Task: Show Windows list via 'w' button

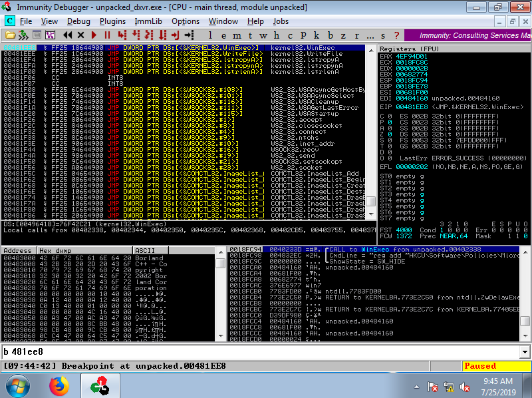Action: pyautogui.click(x=263, y=35)
